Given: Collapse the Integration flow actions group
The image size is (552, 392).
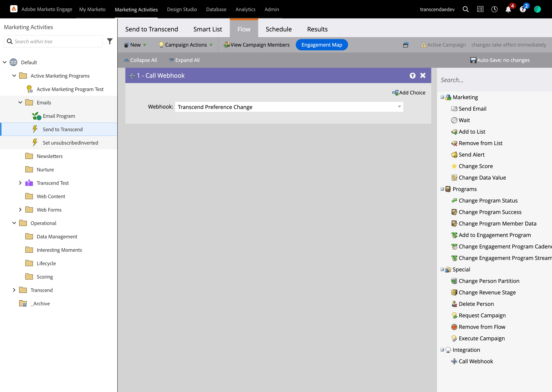Looking at the screenshot, I should (442, 350).
